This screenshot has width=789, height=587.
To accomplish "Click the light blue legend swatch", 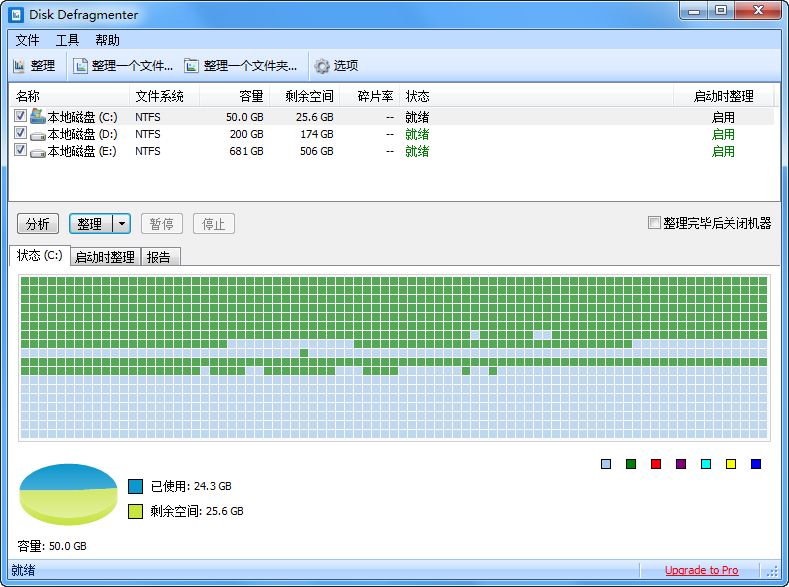I will click(x=606, y=464).
